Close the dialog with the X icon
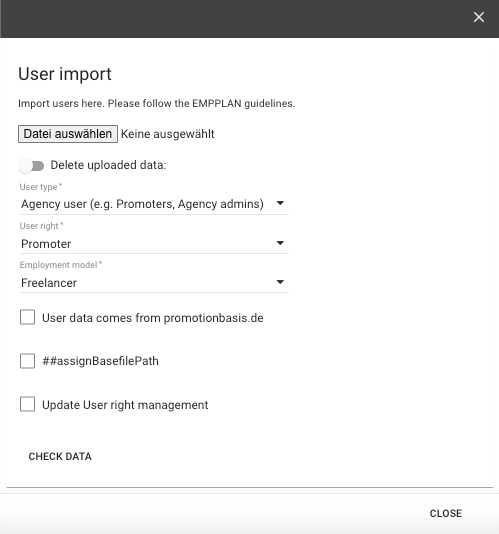The width and height of the screenshot is (499, 534). point(479,17)
